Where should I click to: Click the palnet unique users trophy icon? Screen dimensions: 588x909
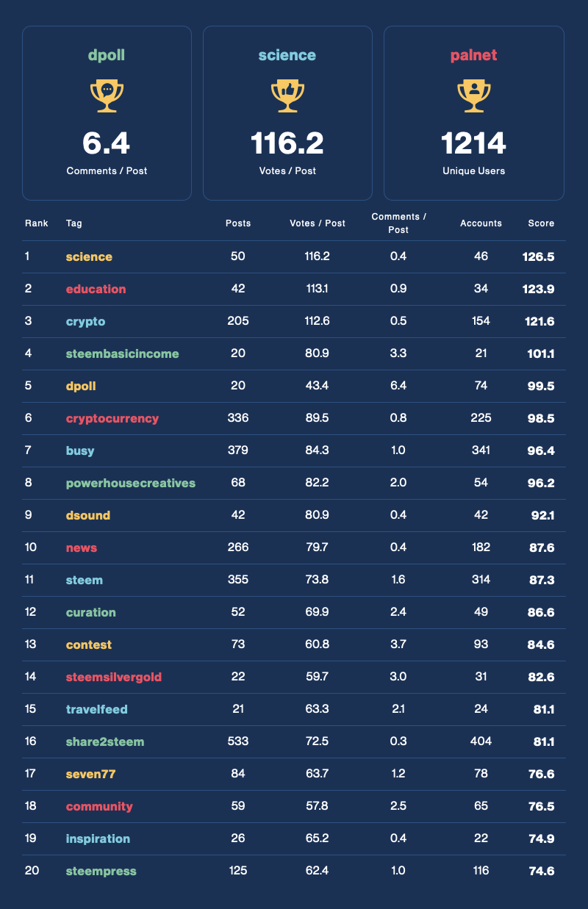[x=474, y=96]
